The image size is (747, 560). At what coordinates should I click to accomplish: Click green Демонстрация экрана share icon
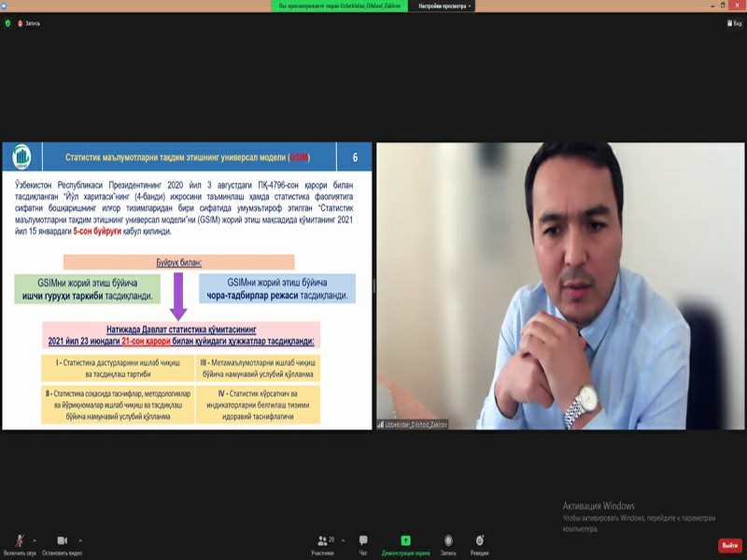tap(405, 540)
